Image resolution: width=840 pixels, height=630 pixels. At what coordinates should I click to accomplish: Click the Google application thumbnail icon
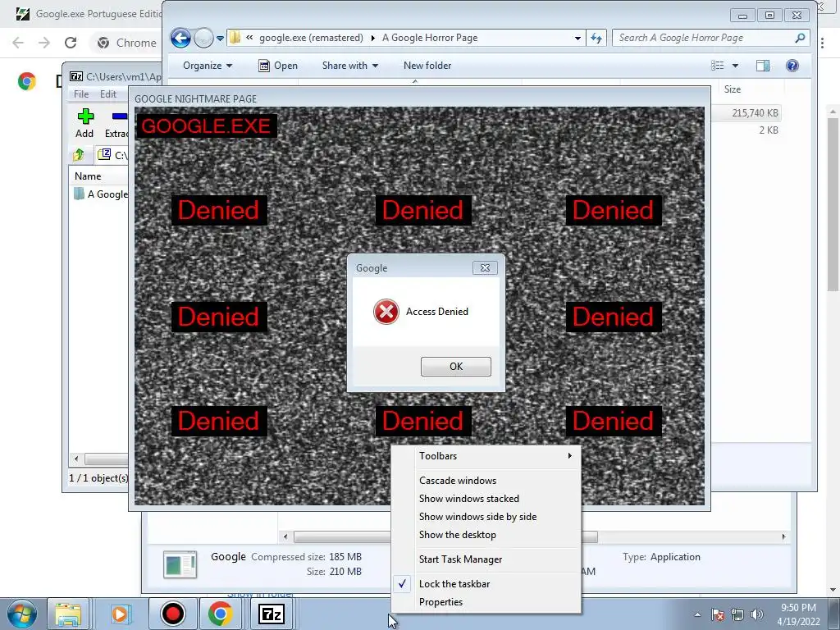(180, 564)
